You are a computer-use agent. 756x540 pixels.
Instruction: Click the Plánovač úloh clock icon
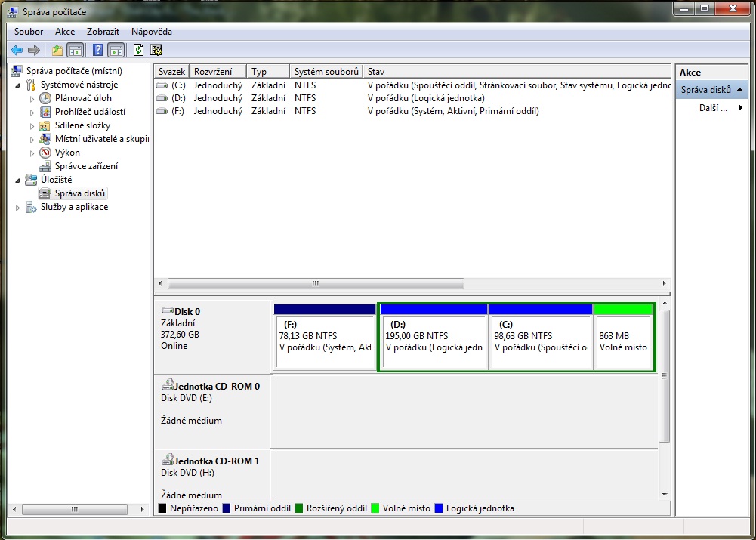[x=45, y=98]
